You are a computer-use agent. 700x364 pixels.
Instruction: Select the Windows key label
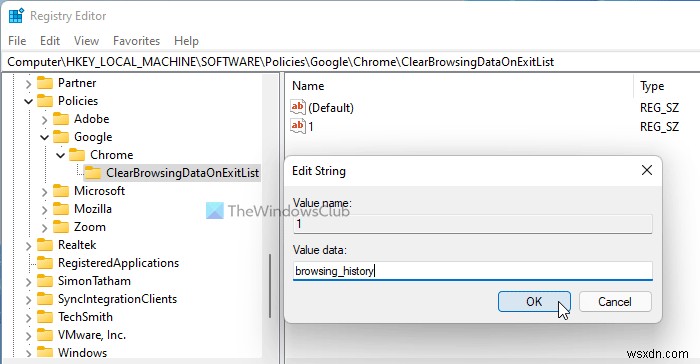[83, 352]
